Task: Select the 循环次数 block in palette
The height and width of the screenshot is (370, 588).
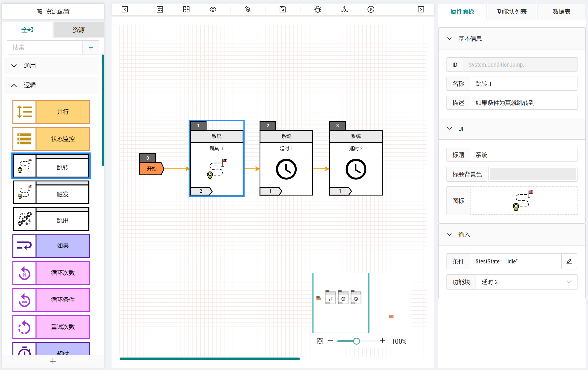Action: click(x=51, y=273)
